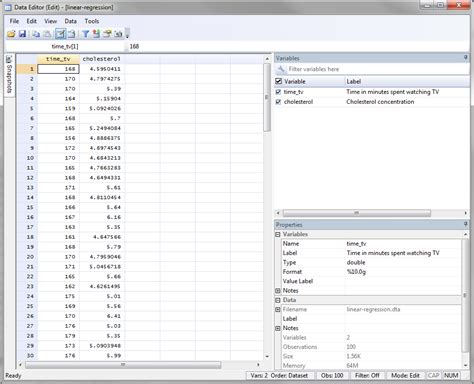Click the Name property value time_tv
Image resolution: width=474 pixels, height=384 pixels.
(356, 244)
